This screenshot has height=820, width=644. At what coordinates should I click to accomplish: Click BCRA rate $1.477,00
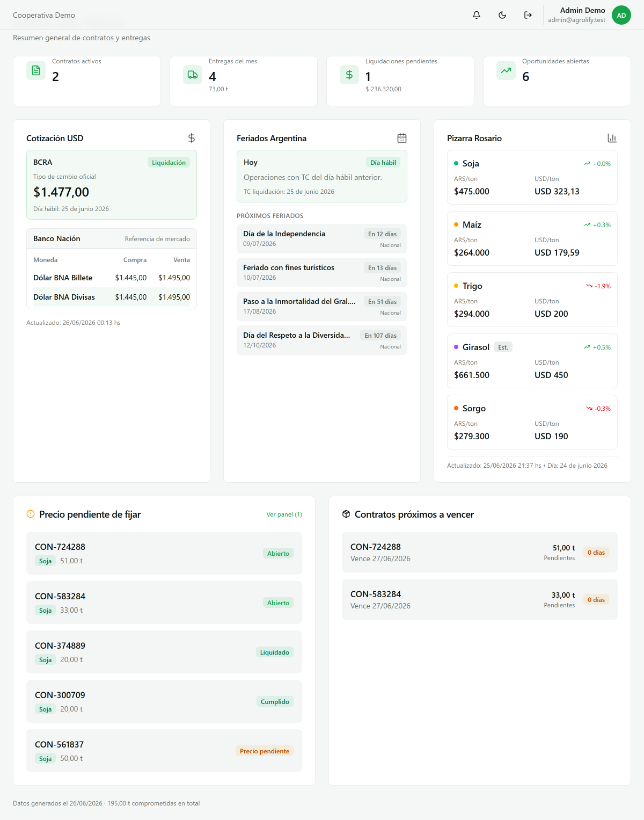[61, 192]
